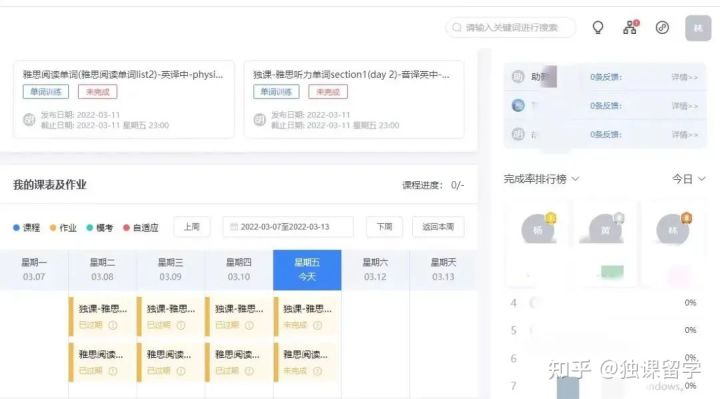
Task: Open 详情 link in first feedback row
Action: pos(685,77)
